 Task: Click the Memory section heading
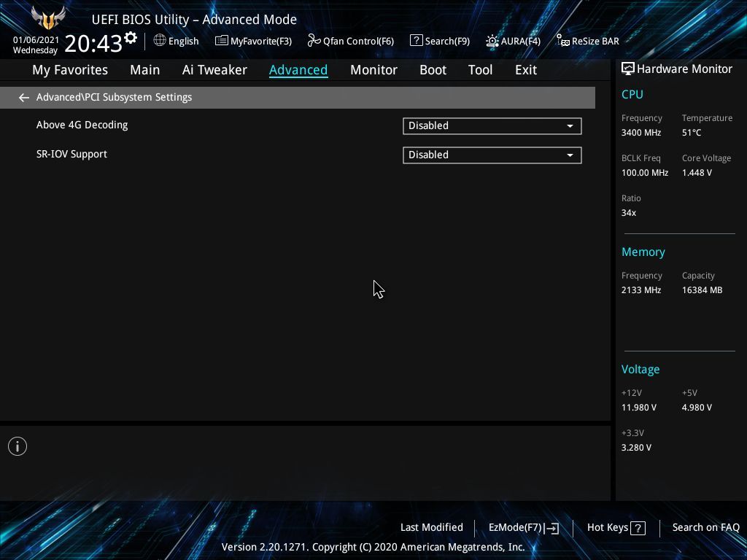coord(643,252)
